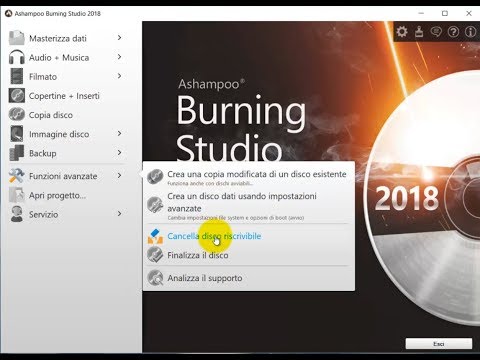Click the Backup servers icon
Image resolution: width=480 pixels, height=360 pixels.
pyautogui.click(x=16, y=153)
